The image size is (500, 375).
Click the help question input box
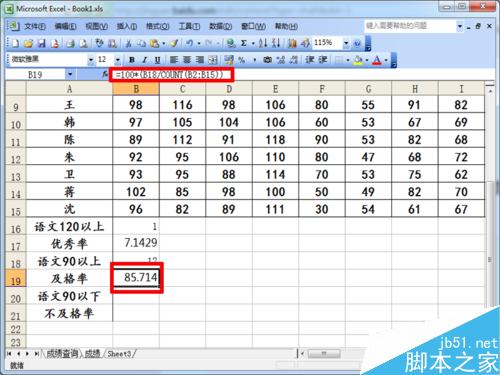[410, 26]
